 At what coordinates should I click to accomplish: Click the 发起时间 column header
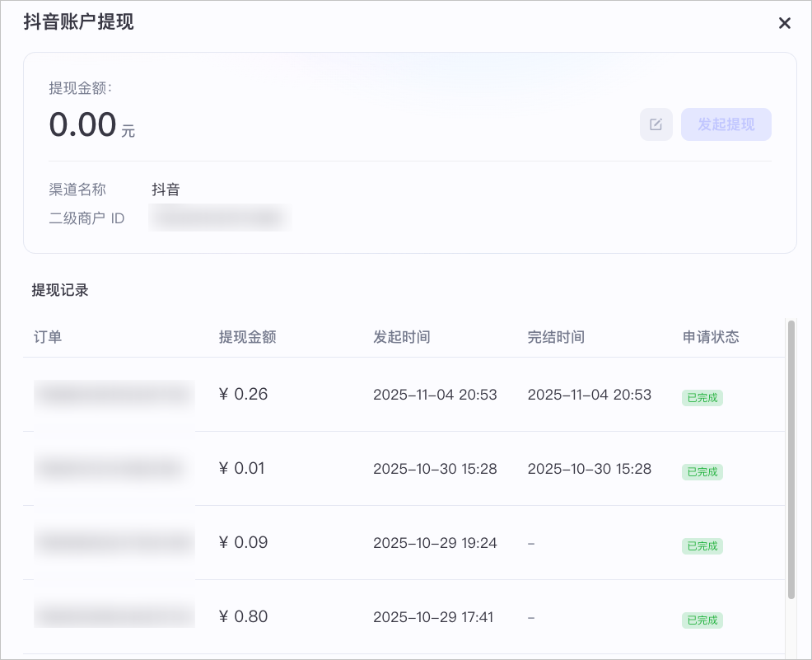point(402,337)
